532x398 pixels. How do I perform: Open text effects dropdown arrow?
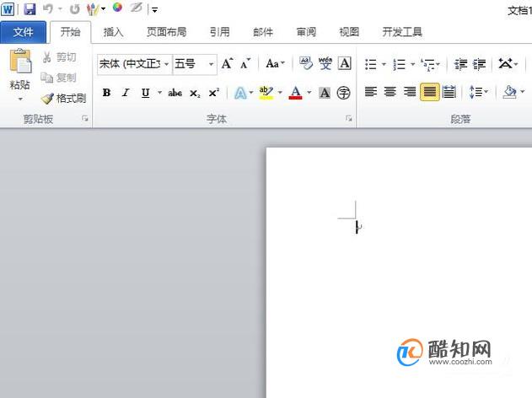(x=251, y=92)
